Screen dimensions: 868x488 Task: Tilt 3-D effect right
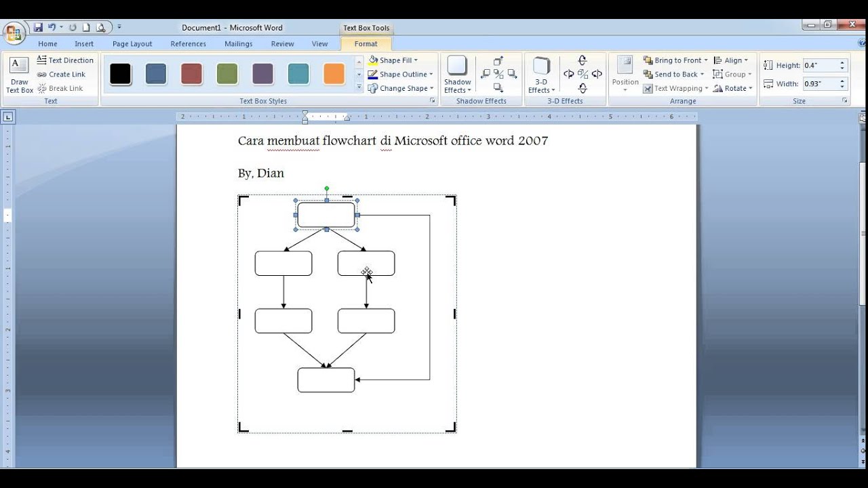(597, 74)
